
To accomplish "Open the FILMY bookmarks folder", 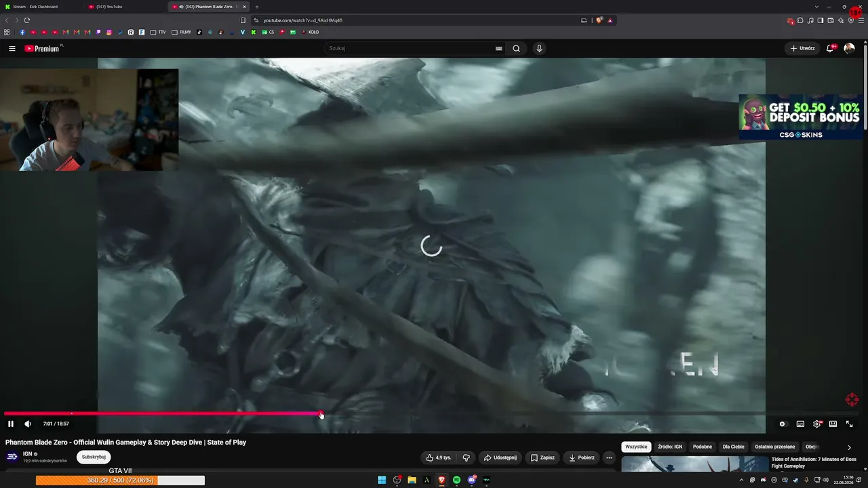I will (182, 32).
